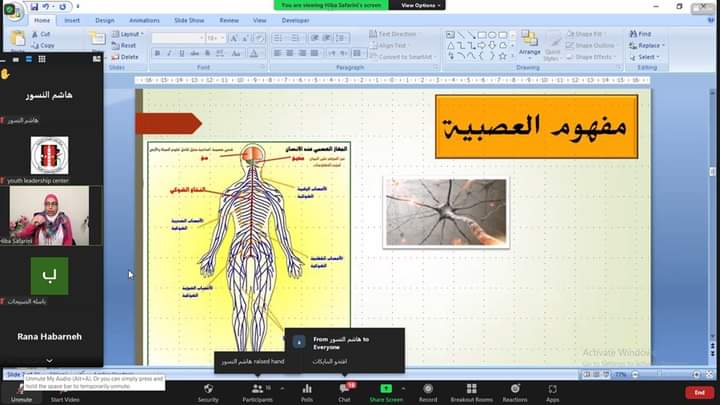
Task: Open the Apps icon in Zoom toolbar
Action: pos(553,388)
